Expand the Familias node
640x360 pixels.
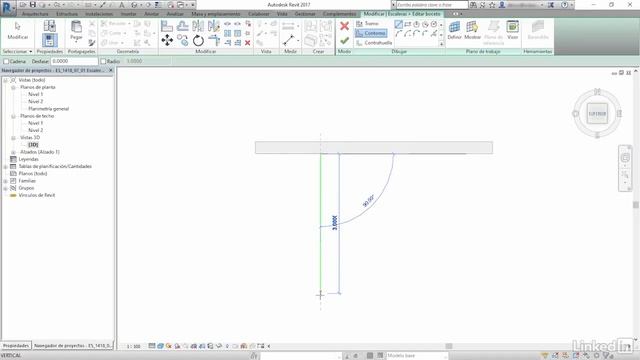coord(6,181)
